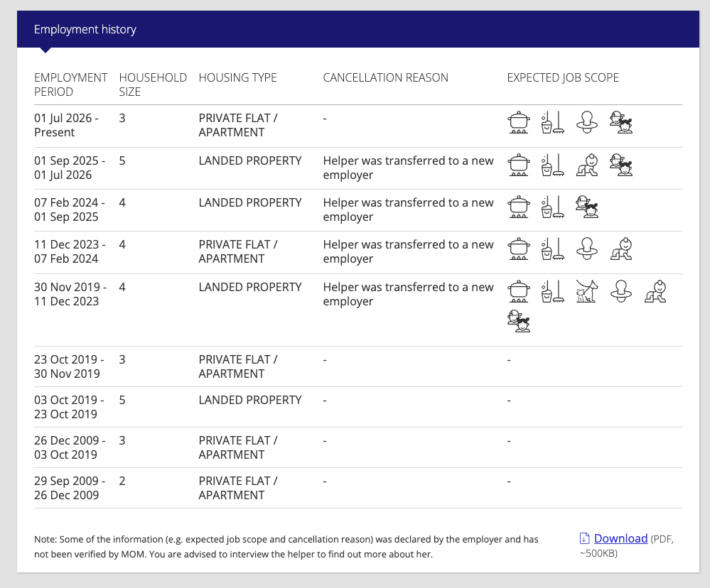Click LANDED PROPERTY in 03 Oct 2019 row

250,401
